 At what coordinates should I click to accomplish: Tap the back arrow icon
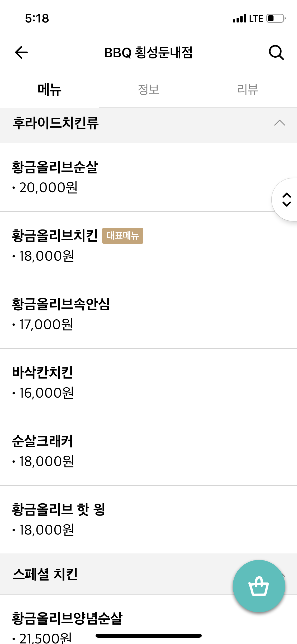pyautogui.click(x=21, y=52)
